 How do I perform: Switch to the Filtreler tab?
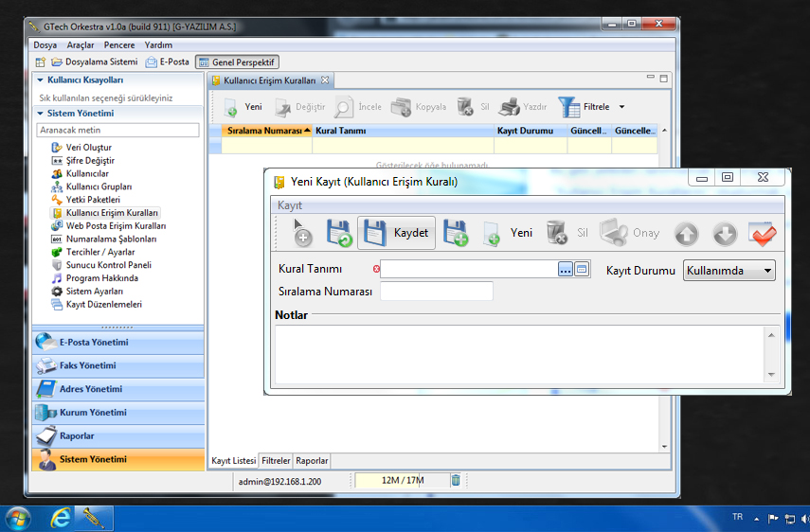[276, 460]
